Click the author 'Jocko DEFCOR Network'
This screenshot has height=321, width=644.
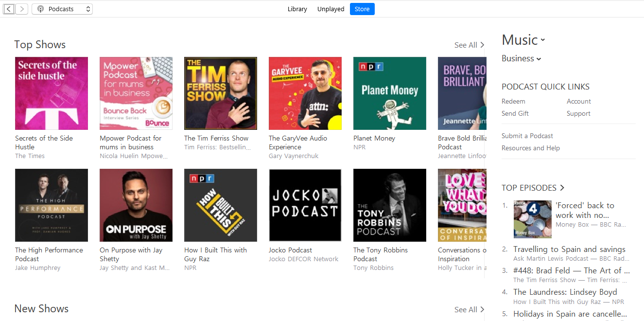(304, 259)
